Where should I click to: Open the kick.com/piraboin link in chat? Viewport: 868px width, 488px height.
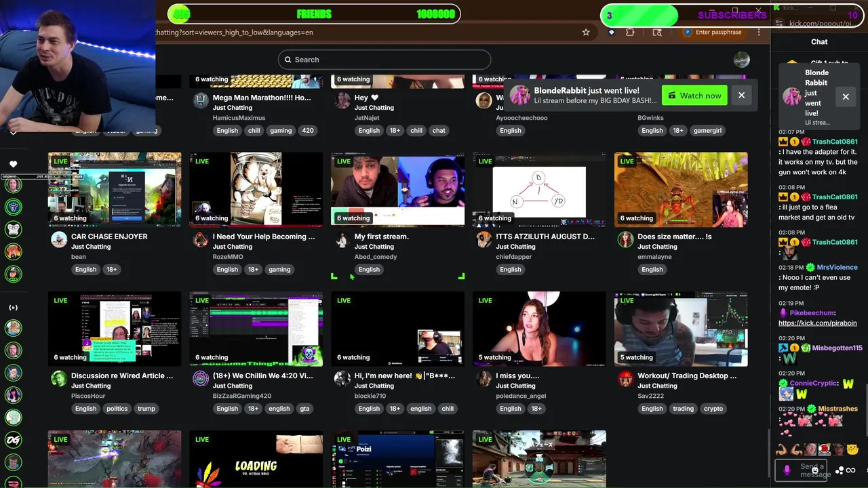tap(817, 323)
